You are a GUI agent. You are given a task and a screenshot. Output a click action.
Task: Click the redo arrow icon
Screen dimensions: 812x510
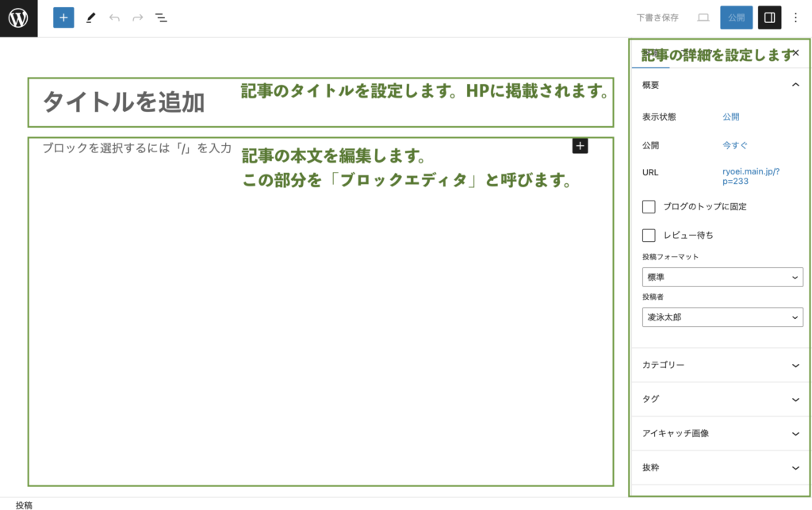pyautogui.click(x=137, y=17)
